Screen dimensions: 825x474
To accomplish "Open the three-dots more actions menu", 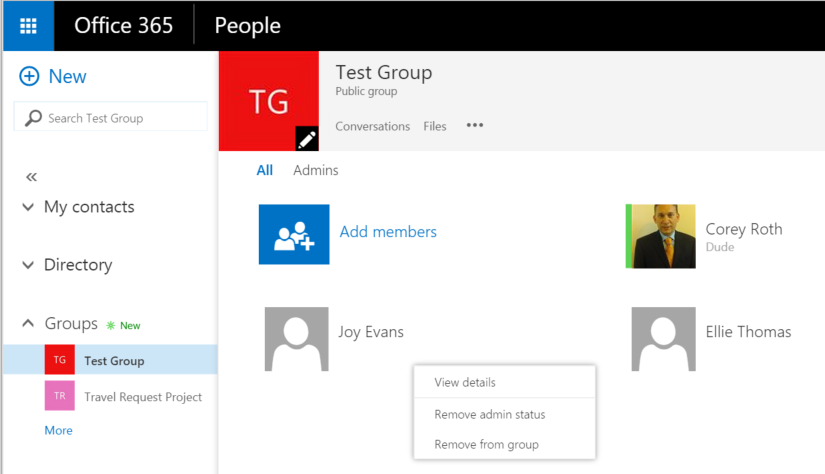I will pyautogui.click(x=475, y=125).
